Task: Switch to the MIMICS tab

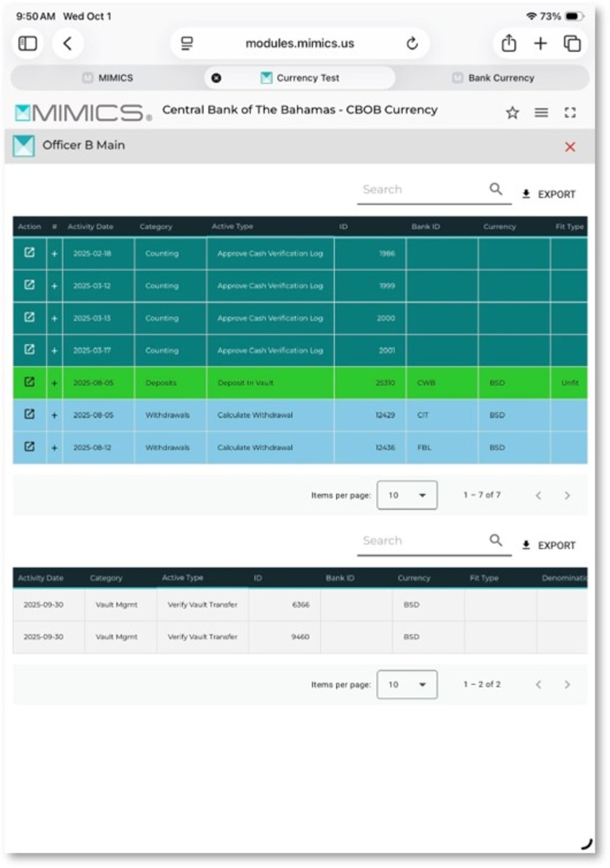Action: click(108, 78)
